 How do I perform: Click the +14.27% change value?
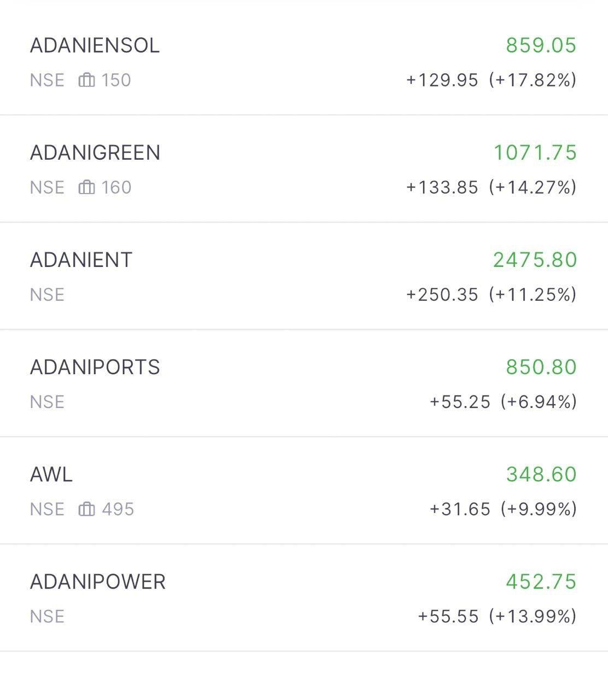pos(533,188)
